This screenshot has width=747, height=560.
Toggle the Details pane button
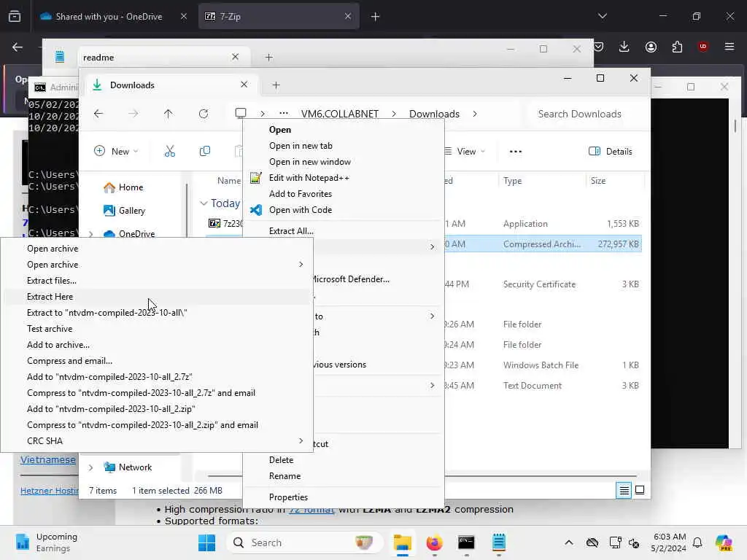point(611,152)
